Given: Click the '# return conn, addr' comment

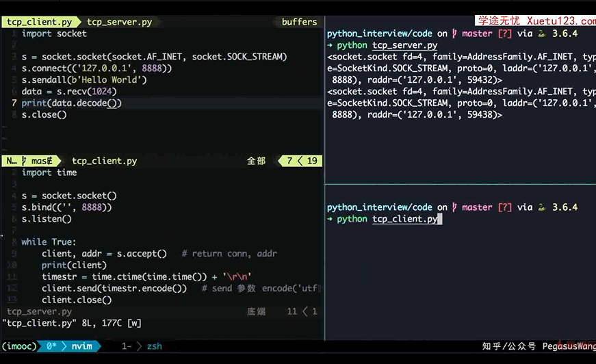Looking at the screenshot, I should pos(229,253).
